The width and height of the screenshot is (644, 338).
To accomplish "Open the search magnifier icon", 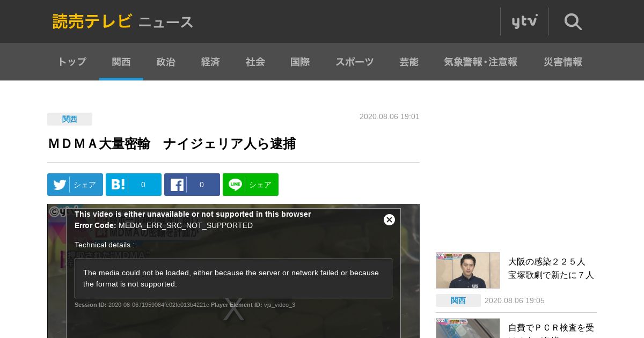I will coord(573,21).
